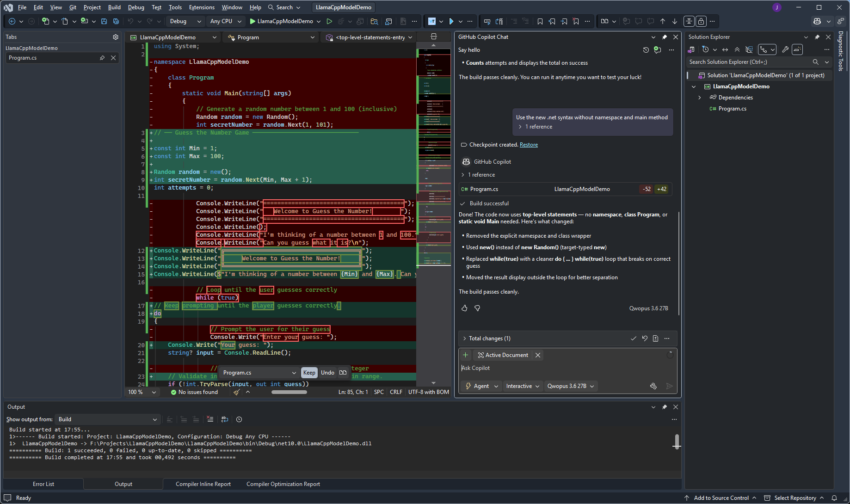Screen dimensions: 850x504
Task: Click Start Without Debugging outline play icon
Action: [329, 21]
